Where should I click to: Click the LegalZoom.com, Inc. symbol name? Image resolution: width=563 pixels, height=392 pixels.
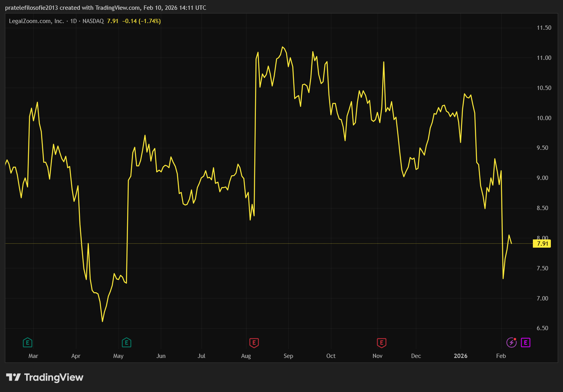[36, 21]
